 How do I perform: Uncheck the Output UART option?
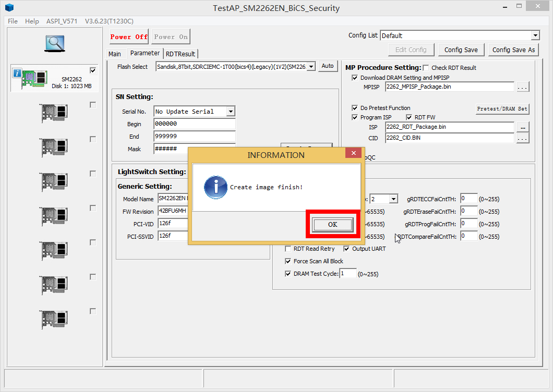[346, 249]
